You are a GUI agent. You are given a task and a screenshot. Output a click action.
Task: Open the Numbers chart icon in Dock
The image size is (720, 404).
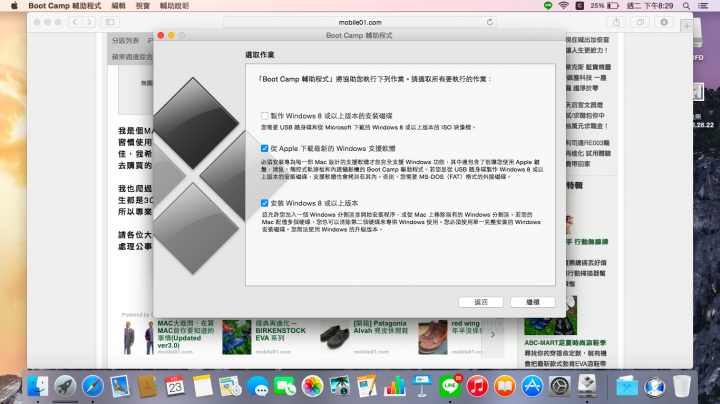[395, 386]
